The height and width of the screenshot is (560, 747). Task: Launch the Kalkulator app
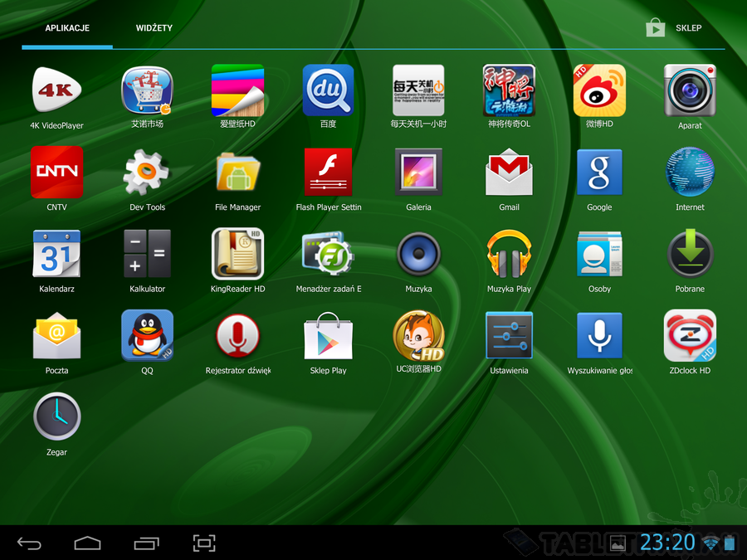click(x=147, y=254)
